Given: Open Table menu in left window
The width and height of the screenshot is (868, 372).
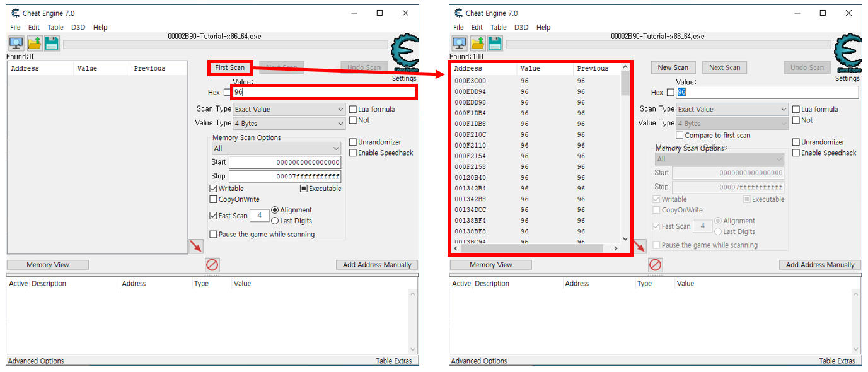Looking at the screenshot, I should (55, 28).
